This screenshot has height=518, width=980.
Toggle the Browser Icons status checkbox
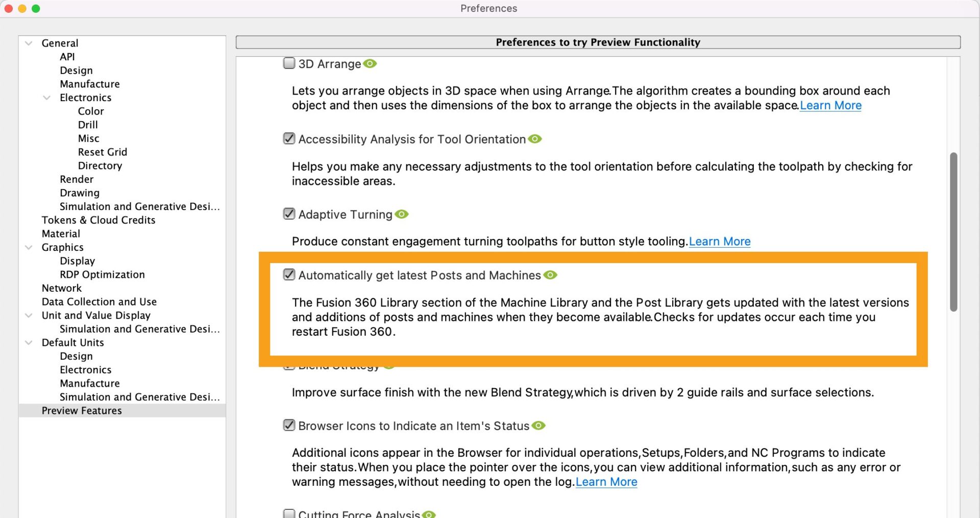click(x=289, y=425)
